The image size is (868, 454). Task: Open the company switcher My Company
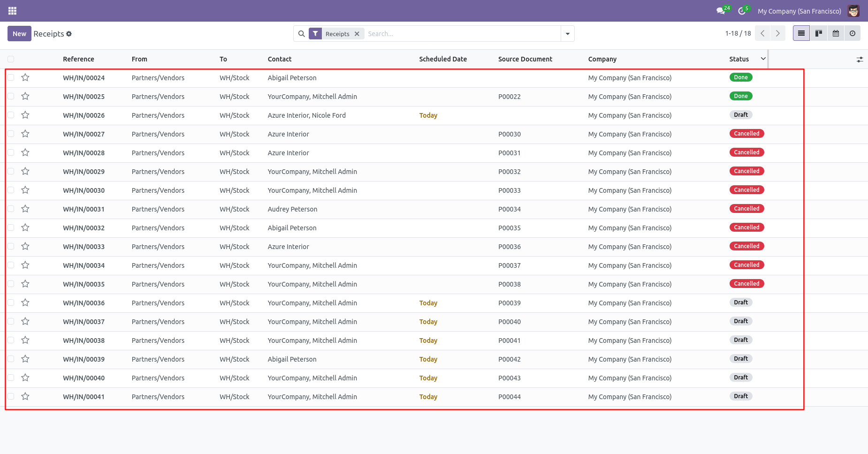coord(799,11)
